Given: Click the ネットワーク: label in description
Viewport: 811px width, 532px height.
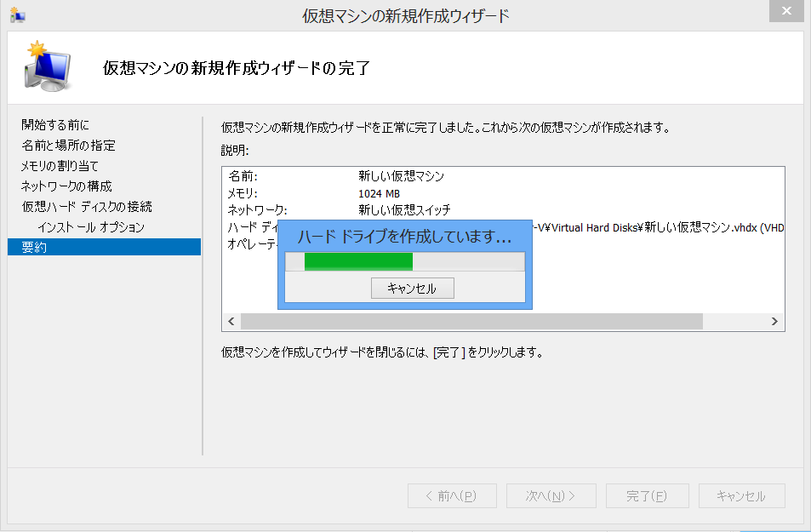Looking at the screenshot, I should (258, 210).
